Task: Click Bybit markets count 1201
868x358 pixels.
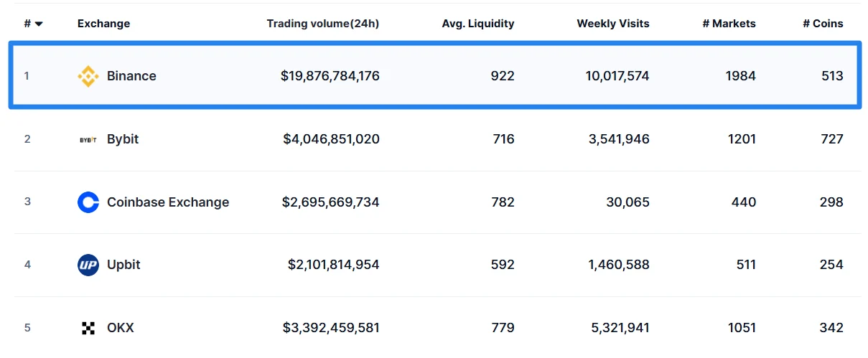Action: (742, 139)
